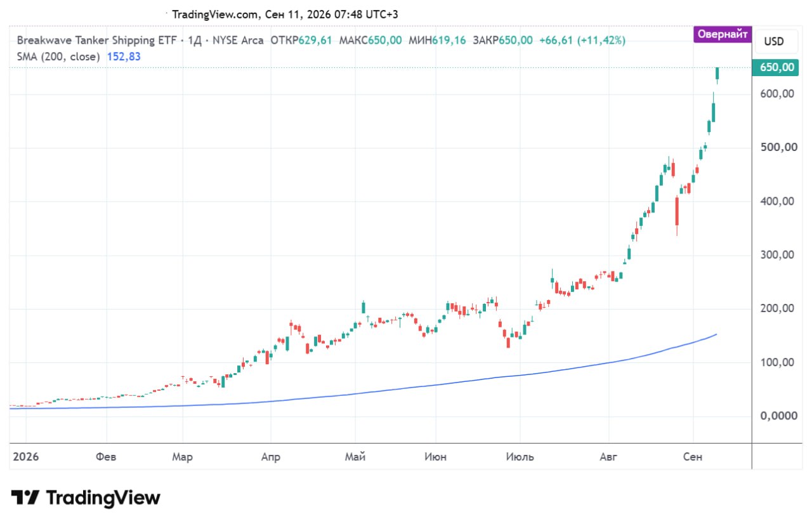Click the purple Овернайт badge
The image size is (812, 526).
click(x=723, y=34)
